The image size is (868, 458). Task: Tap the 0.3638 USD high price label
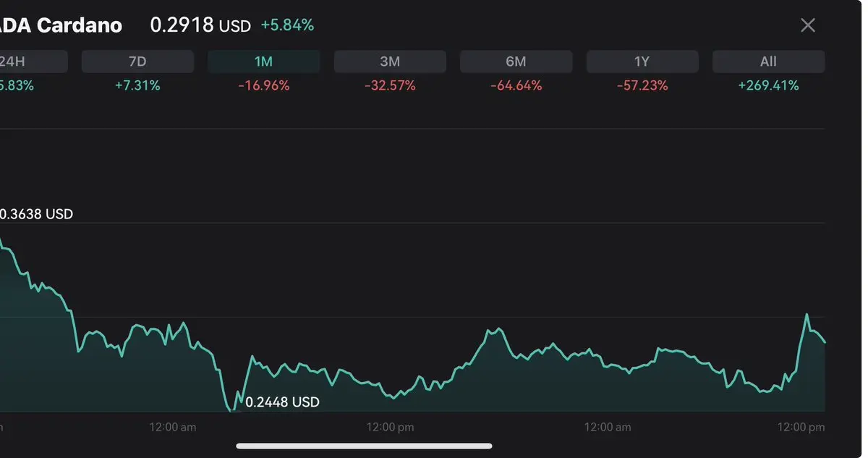(x=37, y=214)
